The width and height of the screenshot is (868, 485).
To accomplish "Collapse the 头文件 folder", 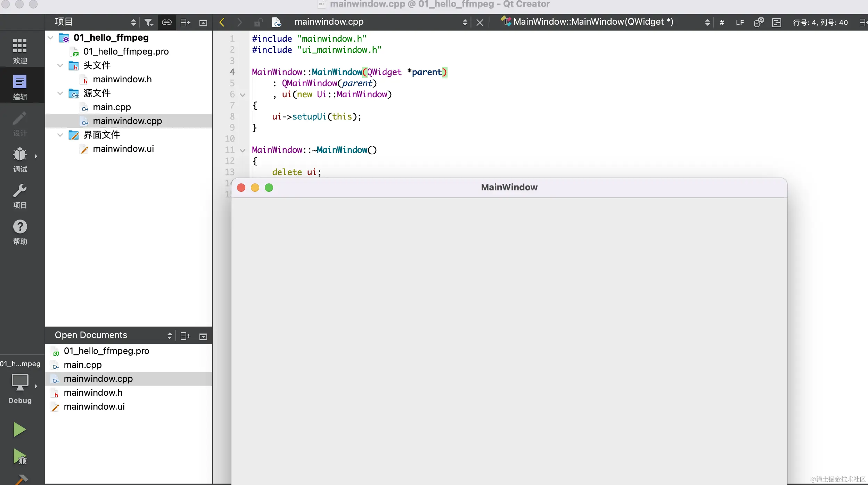I will [60, 65].
